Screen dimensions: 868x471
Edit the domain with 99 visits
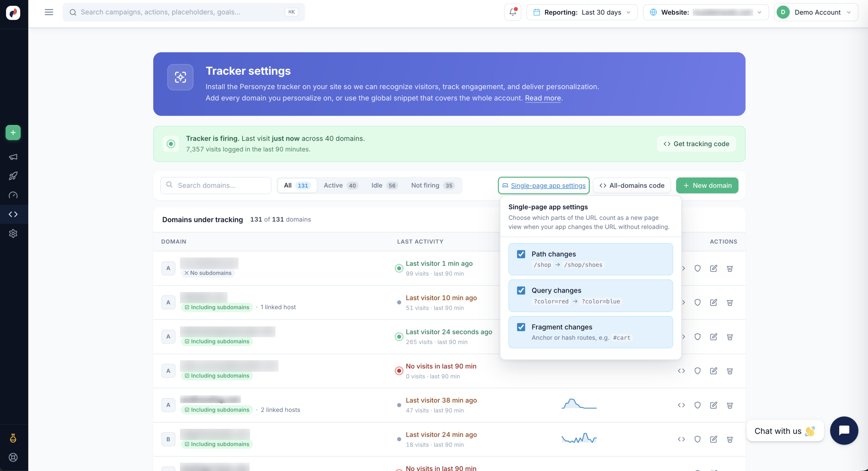click(x=714, y=269)
